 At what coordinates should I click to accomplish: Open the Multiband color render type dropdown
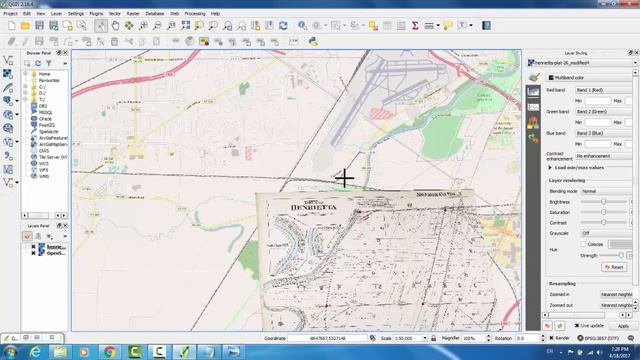click(x=589, y=78)
